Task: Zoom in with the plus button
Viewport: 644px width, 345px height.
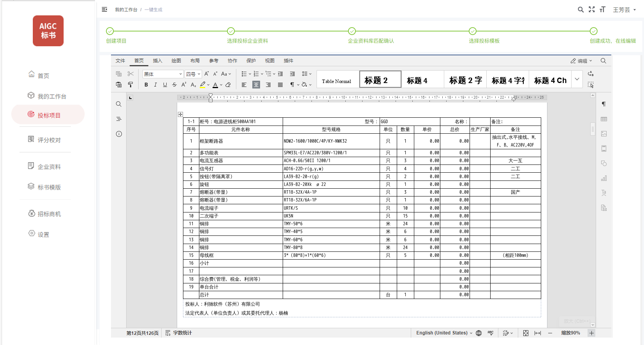Action: click(x=591, y=333)
